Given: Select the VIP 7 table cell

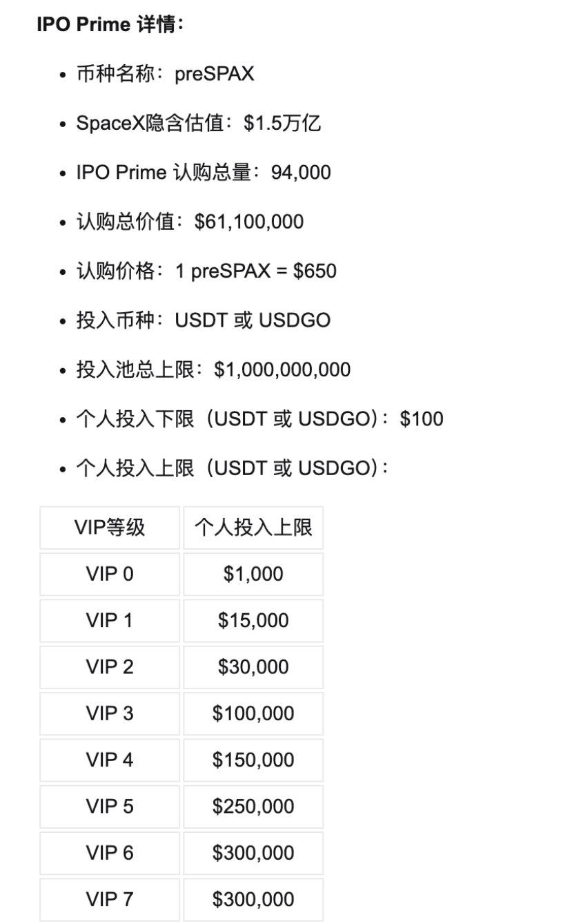Looking at the screenshot, I should (110, 899).
